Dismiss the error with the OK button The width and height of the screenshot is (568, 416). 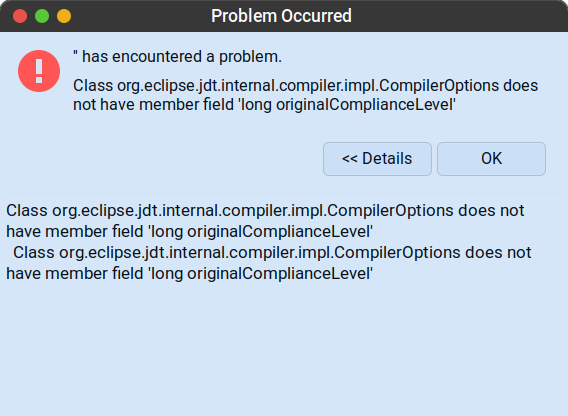click(491, 159)
